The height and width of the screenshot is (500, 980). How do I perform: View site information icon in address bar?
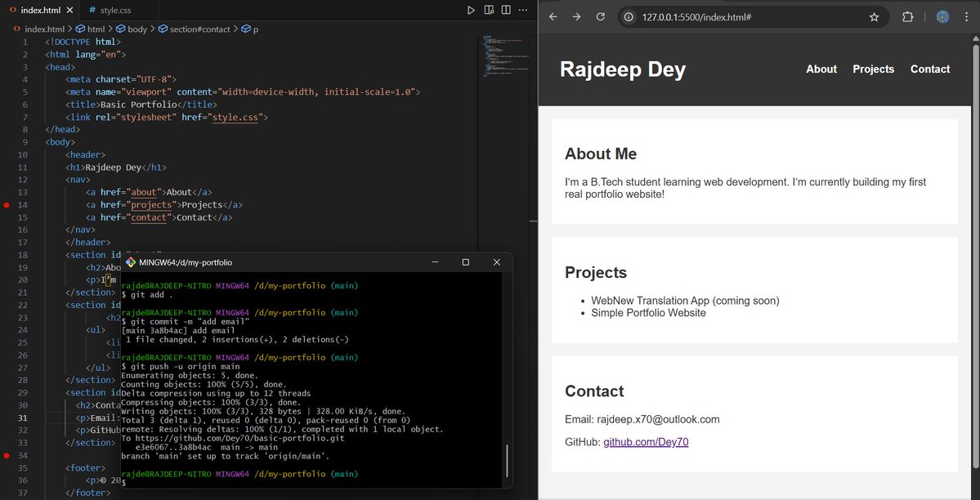click(629, 17)
